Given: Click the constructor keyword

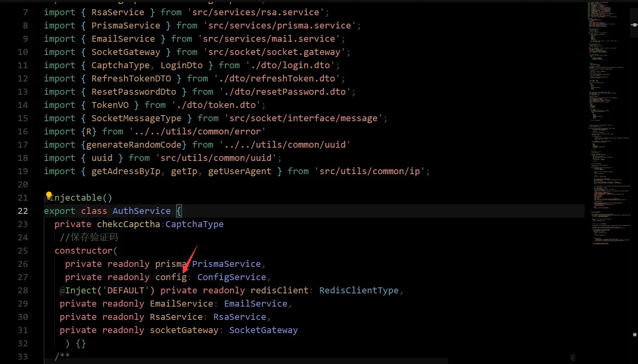Looking at the screenshot, I should [x=84, y=251].
